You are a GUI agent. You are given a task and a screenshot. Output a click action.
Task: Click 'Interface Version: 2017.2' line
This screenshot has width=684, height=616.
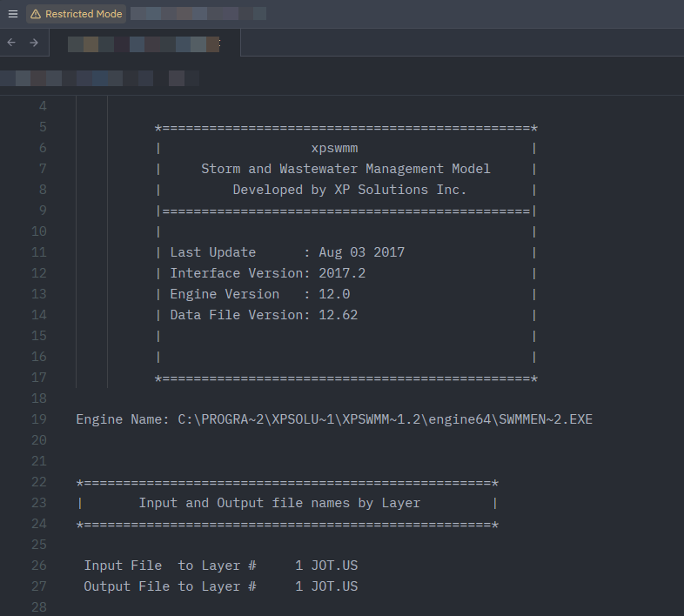click(268, 273)
